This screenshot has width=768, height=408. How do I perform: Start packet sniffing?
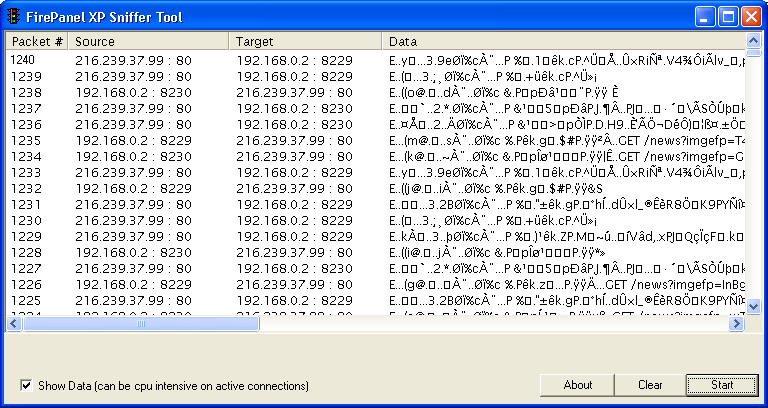tap(722, 385)
